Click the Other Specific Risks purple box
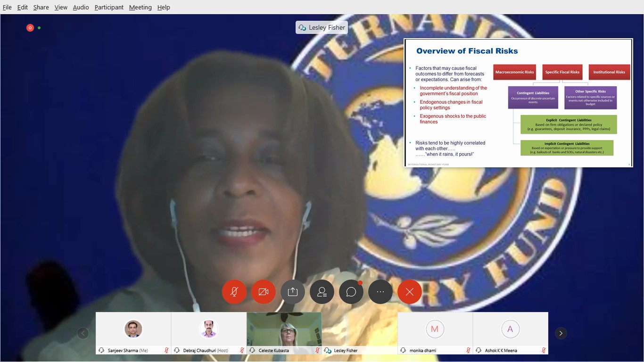Screen dimensions: 644x362 point(590,97)
